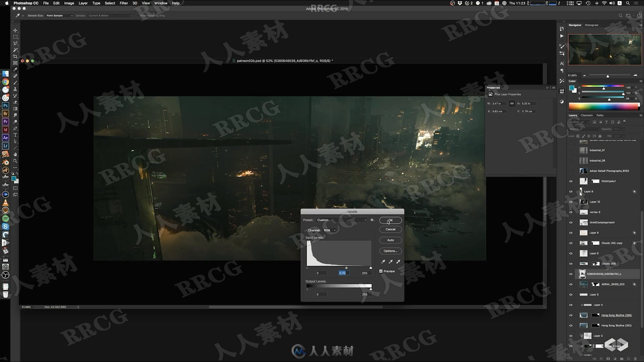Open the Image menu
This screenshot has width=644, height=362.
69,3
